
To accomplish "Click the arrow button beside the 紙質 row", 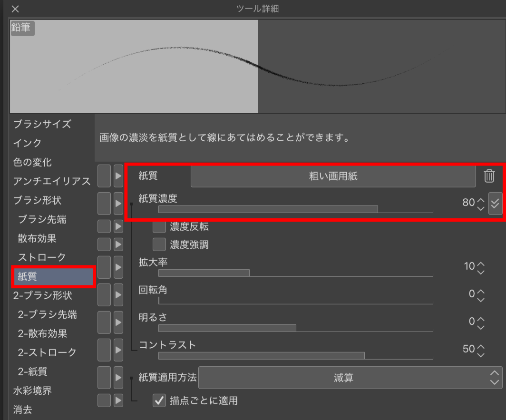I will [118, 176].
